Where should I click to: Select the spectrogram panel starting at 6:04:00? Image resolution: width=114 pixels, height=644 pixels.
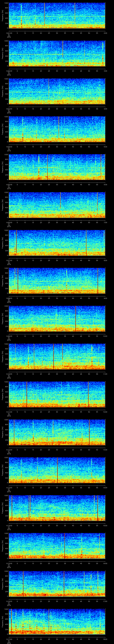[x=57, y=129]
